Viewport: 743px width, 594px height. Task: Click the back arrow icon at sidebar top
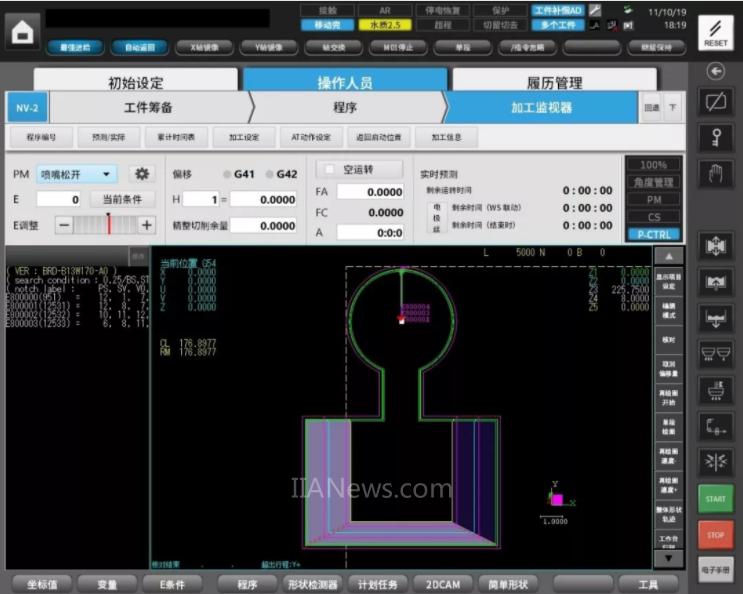[715, 71]
